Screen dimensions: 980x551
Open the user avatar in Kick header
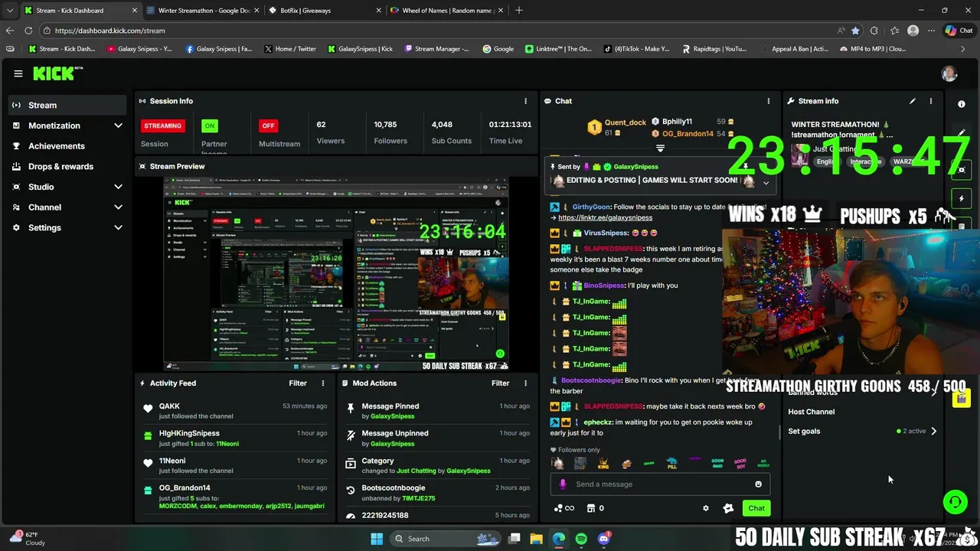tap(949, 73)
